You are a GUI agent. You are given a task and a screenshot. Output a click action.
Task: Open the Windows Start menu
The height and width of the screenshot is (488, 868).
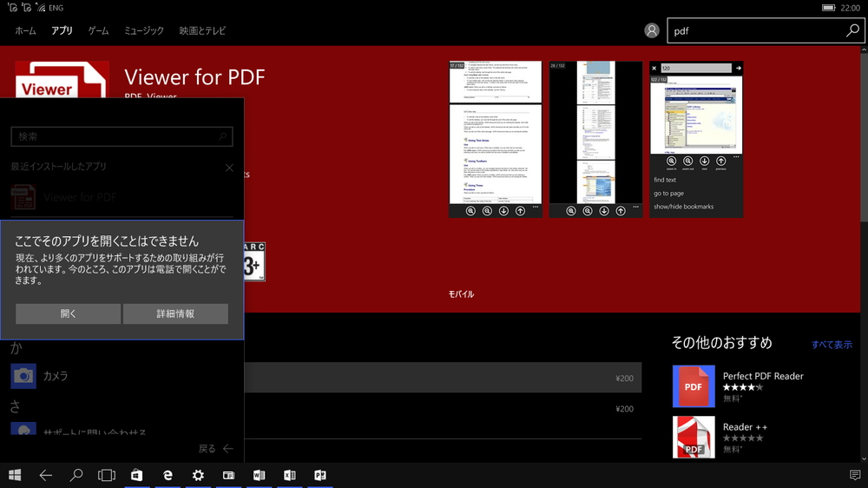click(x=15, y=475)
